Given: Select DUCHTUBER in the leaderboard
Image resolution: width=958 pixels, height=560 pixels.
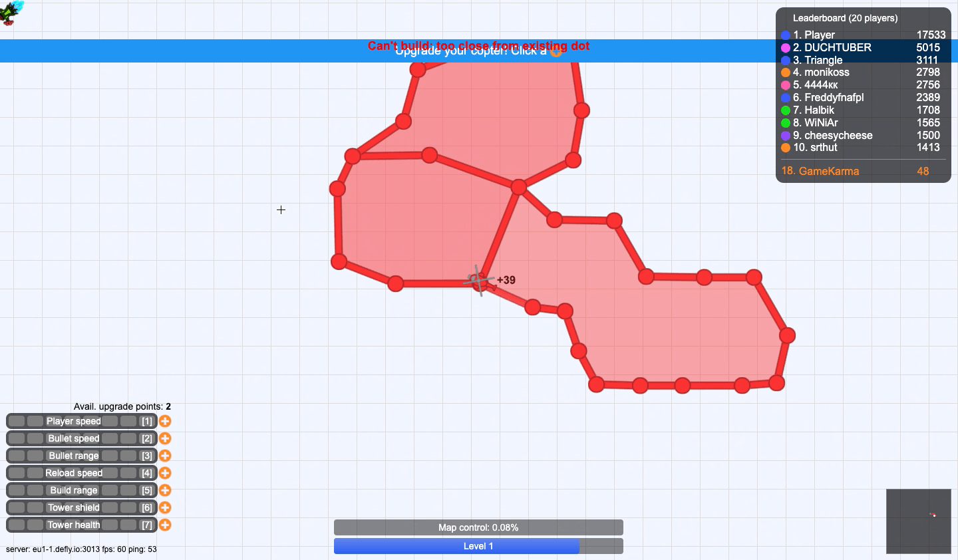Looking at the screenshot, I should click(x=863, y=47).
